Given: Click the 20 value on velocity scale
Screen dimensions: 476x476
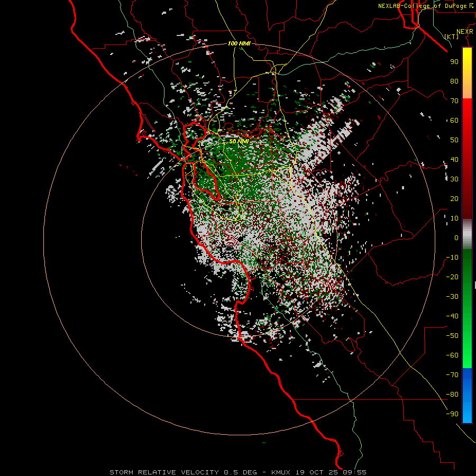Looking at the screenshot, I should [x=454, y=198].
